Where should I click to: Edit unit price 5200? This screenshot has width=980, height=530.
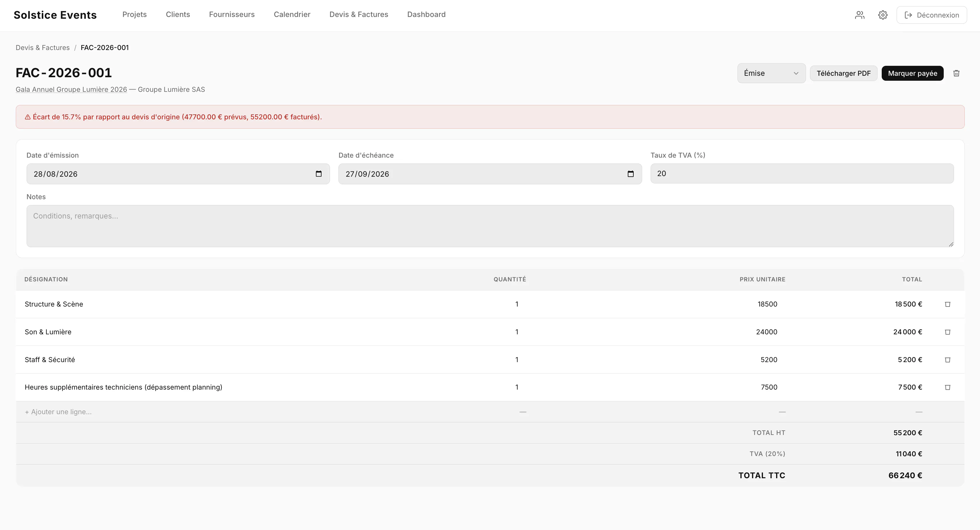coord(769,359)
